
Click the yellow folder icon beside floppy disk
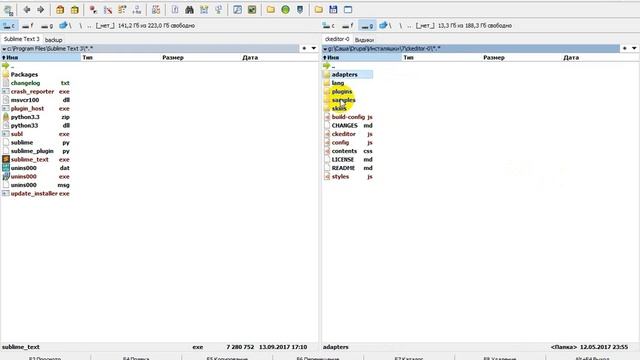pos(319,10)
